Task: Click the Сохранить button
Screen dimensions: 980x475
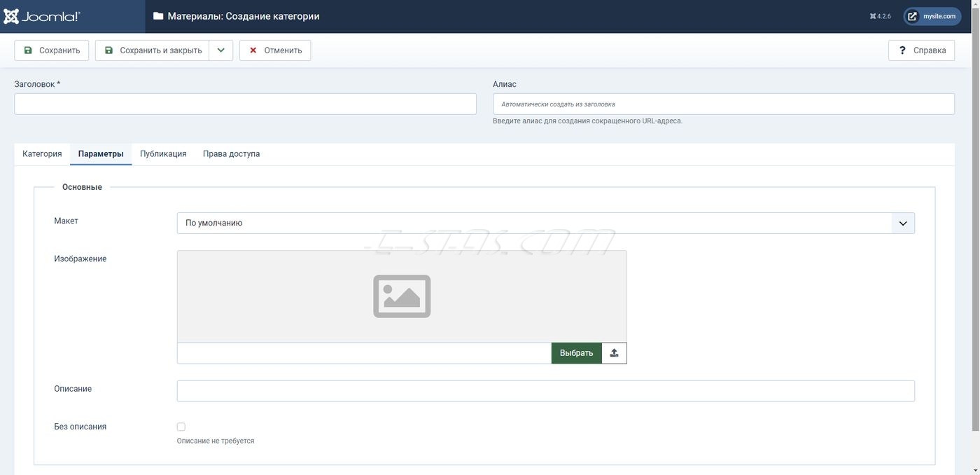Action: pyautogui.click(x=52, y=50)
